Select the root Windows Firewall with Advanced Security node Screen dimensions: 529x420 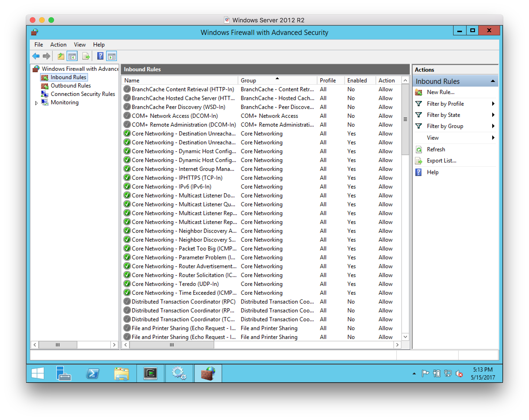click(x=80, y=69)
